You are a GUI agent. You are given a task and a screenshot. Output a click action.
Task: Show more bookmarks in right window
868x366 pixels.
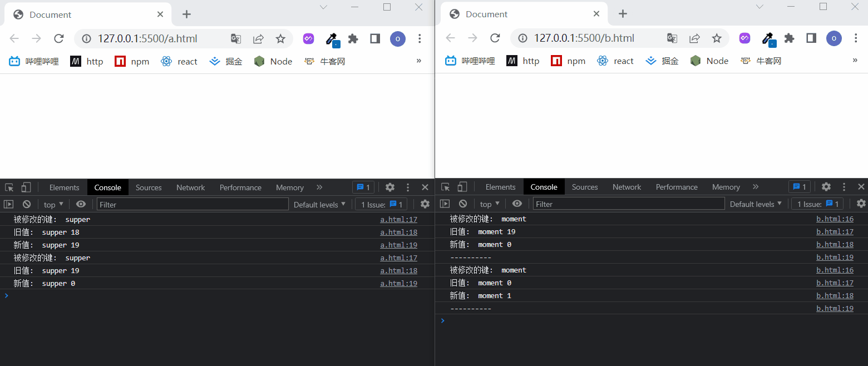pos(855,61)
